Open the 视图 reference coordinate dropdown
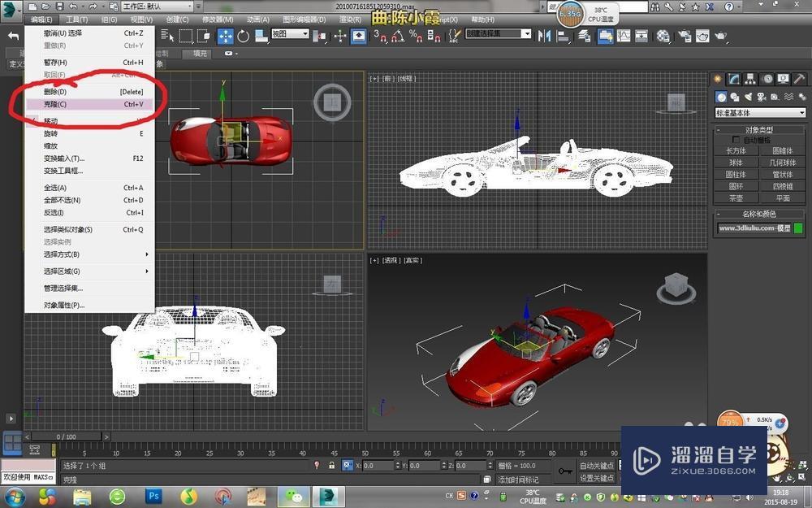 point(290,34)
